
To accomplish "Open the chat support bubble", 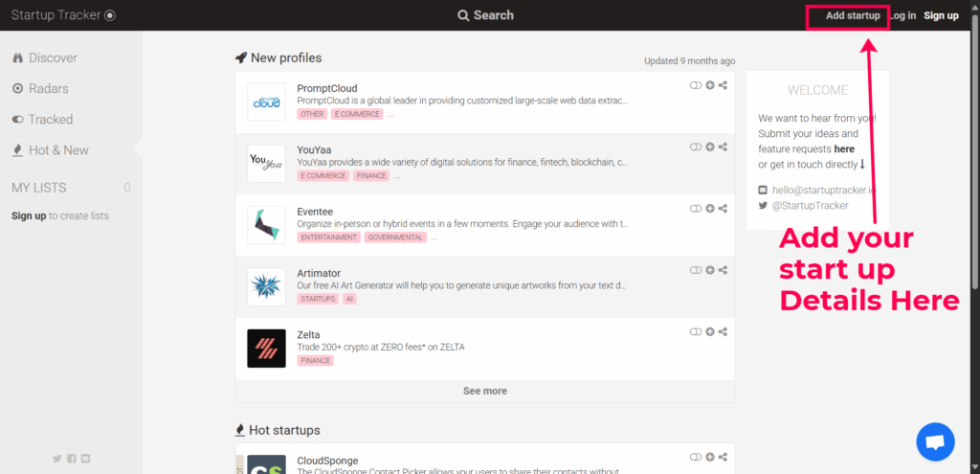I will click(x=935, y=442).
